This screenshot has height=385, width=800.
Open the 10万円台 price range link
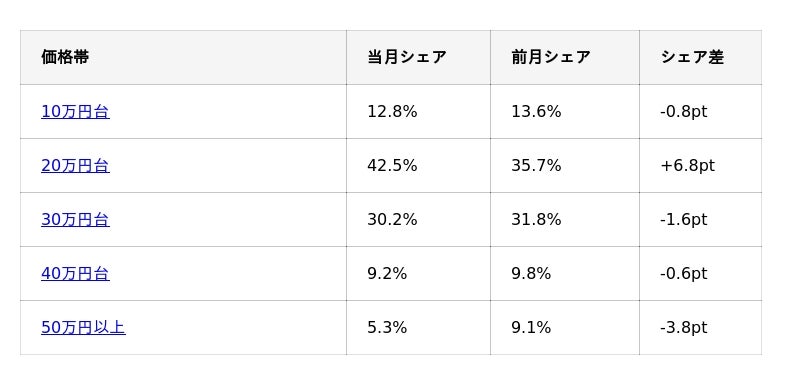(75, 112)
